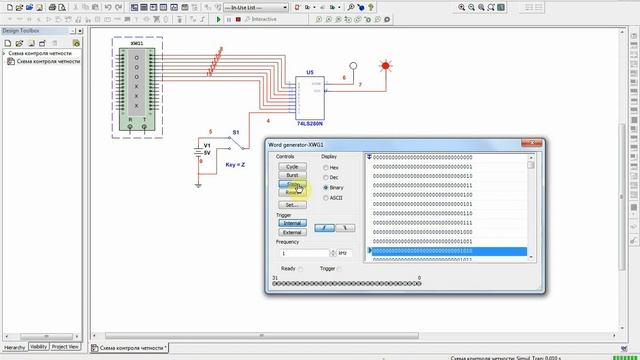The height and width of the screenshot is (360, 640).
Task: Redo the last undone action
Action: pos(118,7)
